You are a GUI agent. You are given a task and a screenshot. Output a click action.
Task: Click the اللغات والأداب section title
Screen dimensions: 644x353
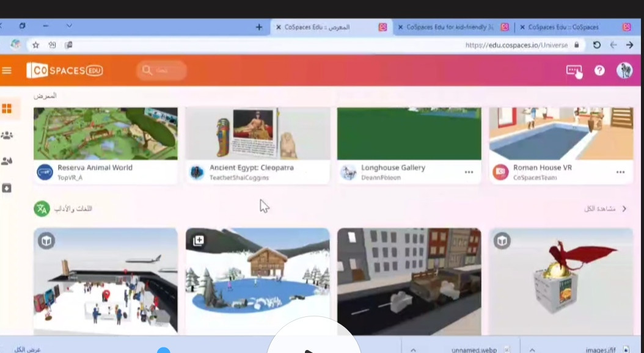point(73,209)
